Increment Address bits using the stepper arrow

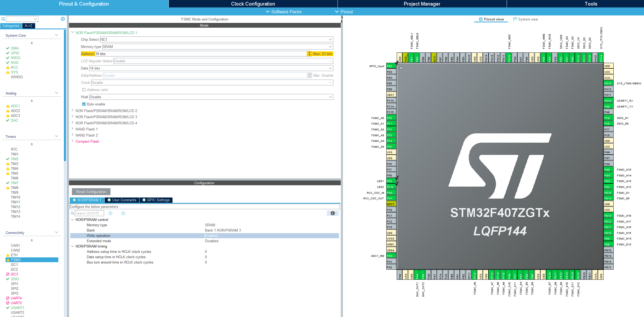309,52
